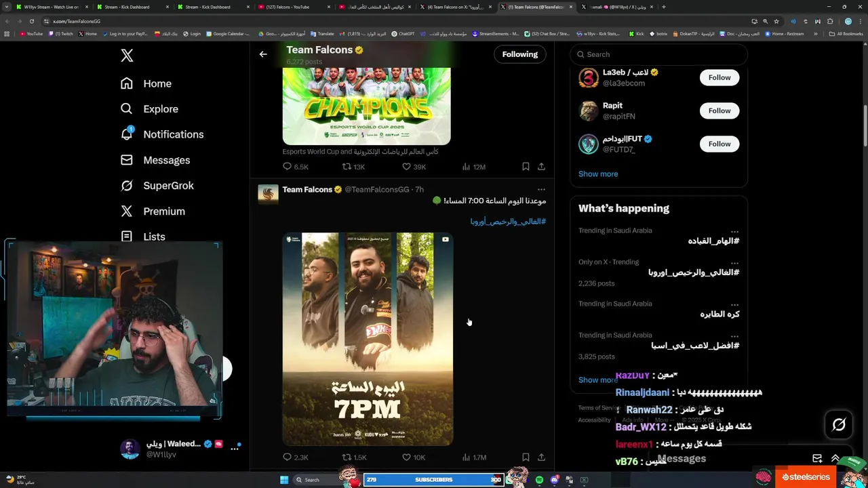Open the Champions post image
This screenshot has height=488, width=868.
pyautogui.click(x=366, y=106)
